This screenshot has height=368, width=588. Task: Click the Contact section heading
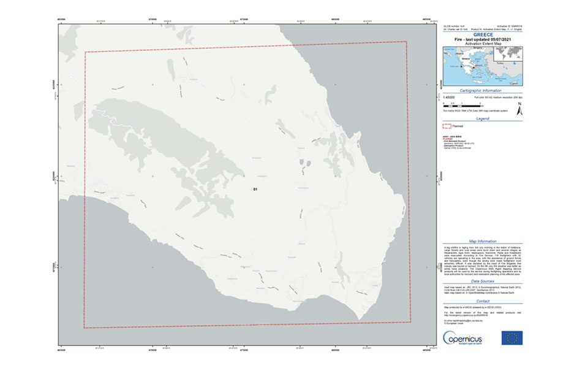coord(483,301)
